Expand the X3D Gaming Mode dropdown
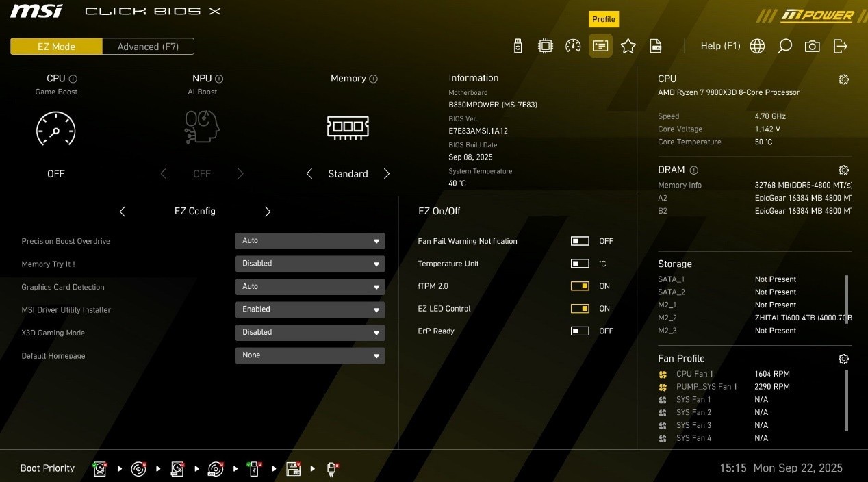868x482 pixels. tap(309, 333)
